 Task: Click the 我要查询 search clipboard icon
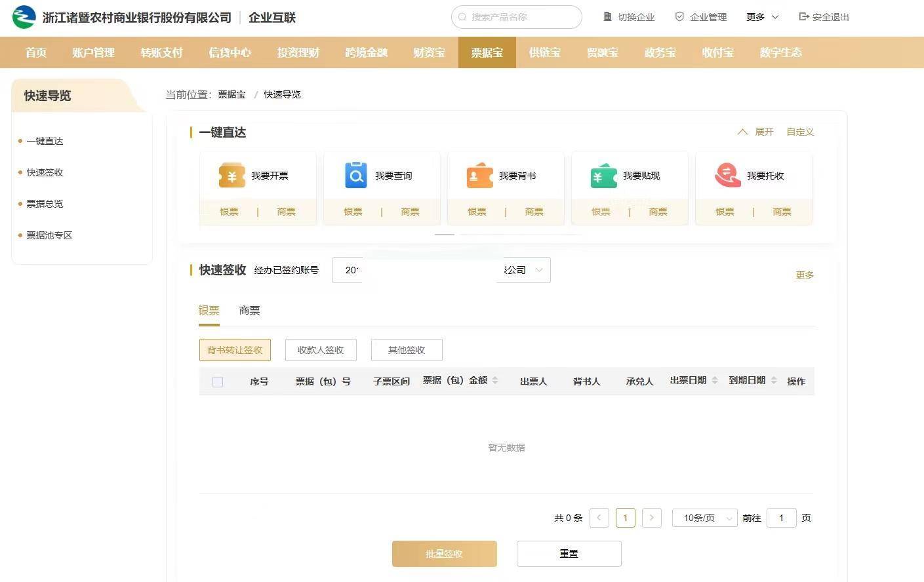[x=355, y=176]
